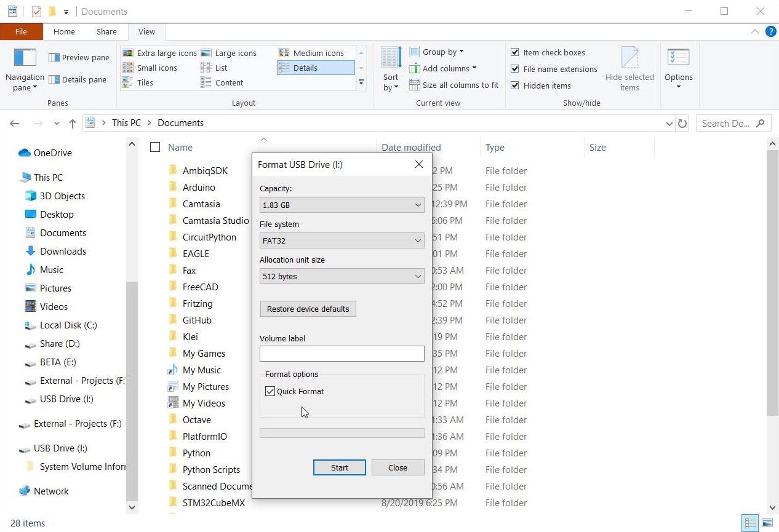Screen dimensions: 779x532
Task: Click Restore device defaults button
Action: 308,309
